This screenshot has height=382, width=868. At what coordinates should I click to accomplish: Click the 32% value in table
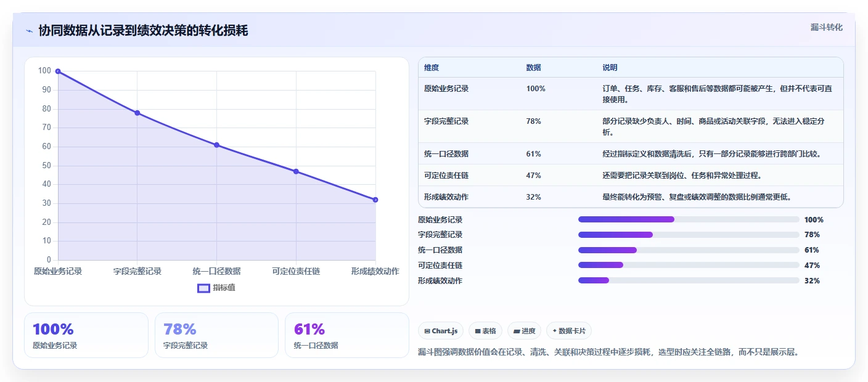[x=534, y=197]
